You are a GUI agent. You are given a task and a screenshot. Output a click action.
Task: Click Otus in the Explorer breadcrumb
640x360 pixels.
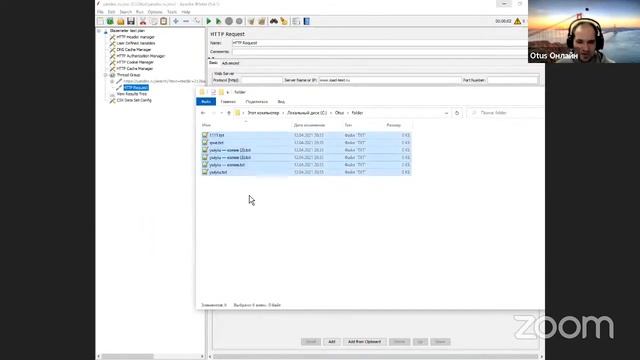click(340, 113)
